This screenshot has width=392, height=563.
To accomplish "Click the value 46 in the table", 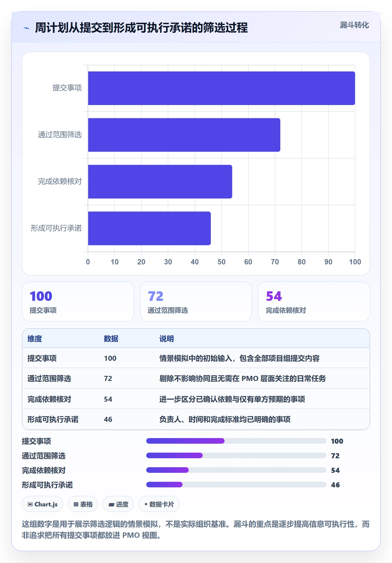I will coord(108,419).
